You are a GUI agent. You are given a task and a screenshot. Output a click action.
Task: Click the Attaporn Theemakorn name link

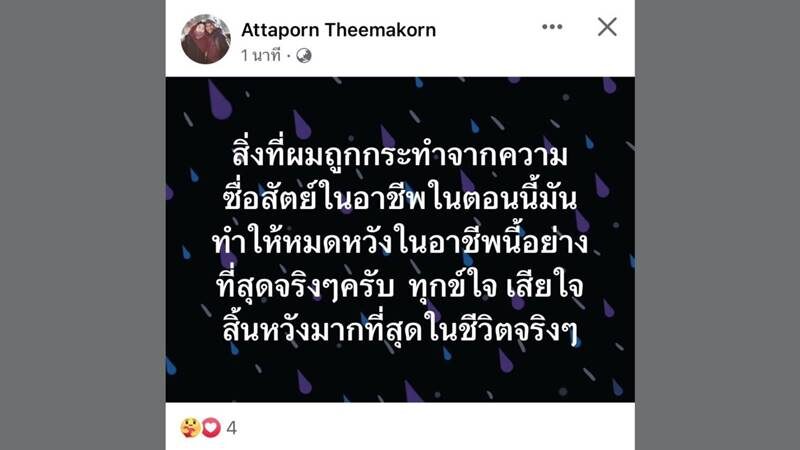(338, 30)
